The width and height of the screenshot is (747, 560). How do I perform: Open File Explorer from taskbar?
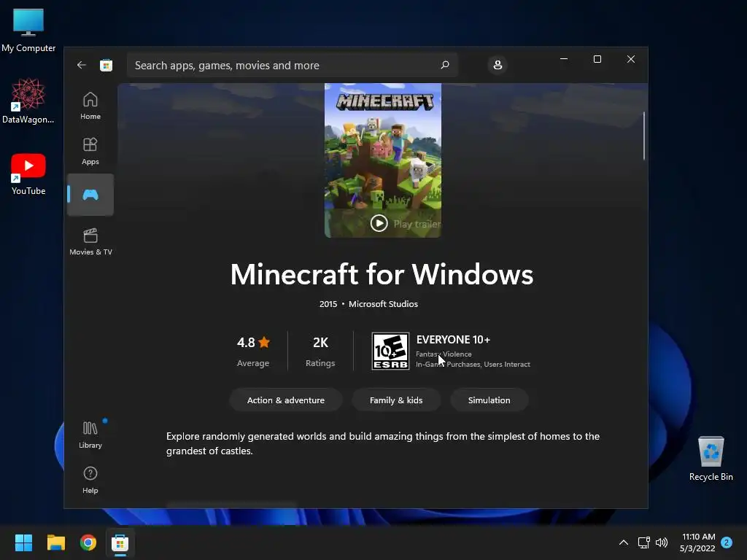click(x=55, y=542)
